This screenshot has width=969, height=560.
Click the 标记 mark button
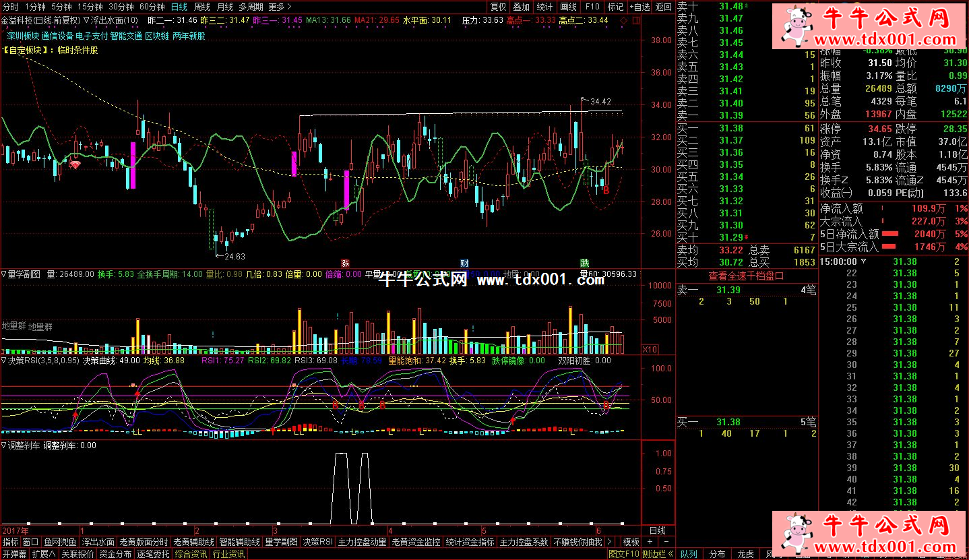tap(616, 6)
